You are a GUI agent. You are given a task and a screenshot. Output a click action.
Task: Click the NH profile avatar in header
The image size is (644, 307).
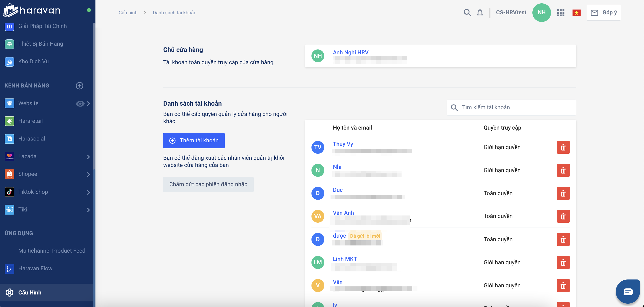point(542,13)
